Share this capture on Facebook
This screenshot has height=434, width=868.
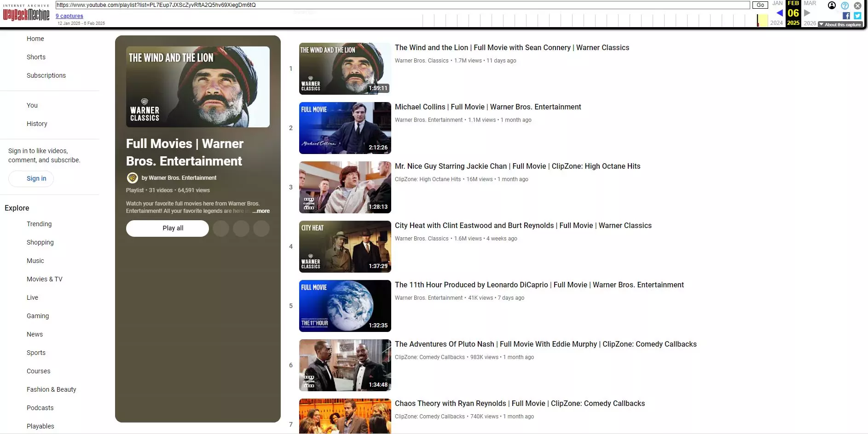(846, 16)
